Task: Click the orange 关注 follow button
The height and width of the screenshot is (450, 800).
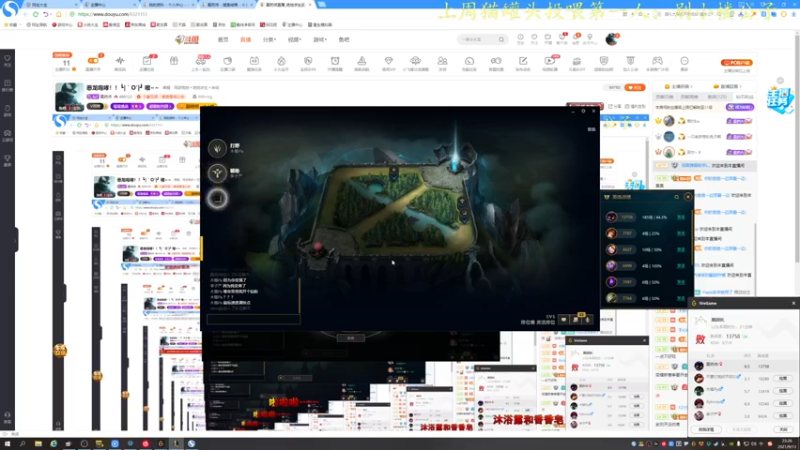Action: [x=635, y=87]
